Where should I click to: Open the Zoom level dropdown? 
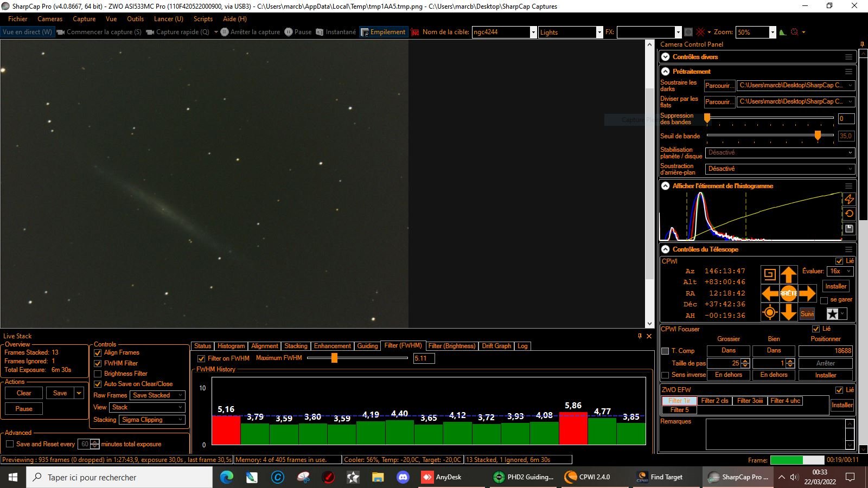point(773,32)
